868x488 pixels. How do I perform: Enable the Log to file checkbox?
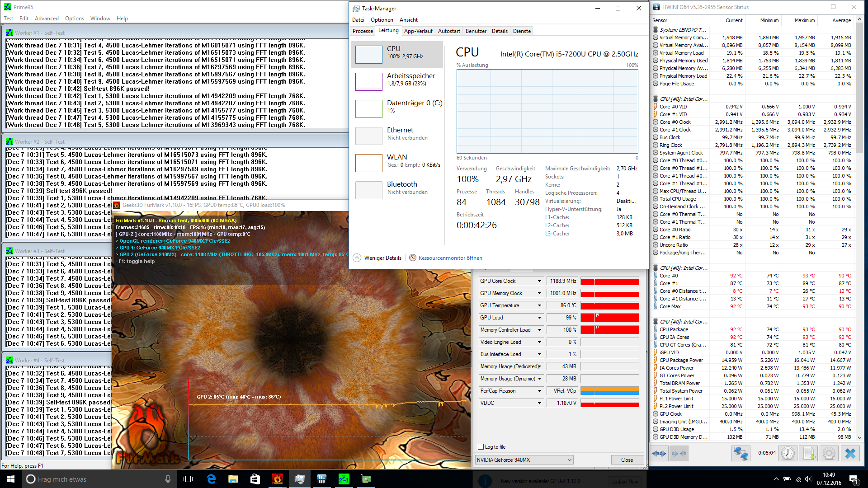pos(481,447)
